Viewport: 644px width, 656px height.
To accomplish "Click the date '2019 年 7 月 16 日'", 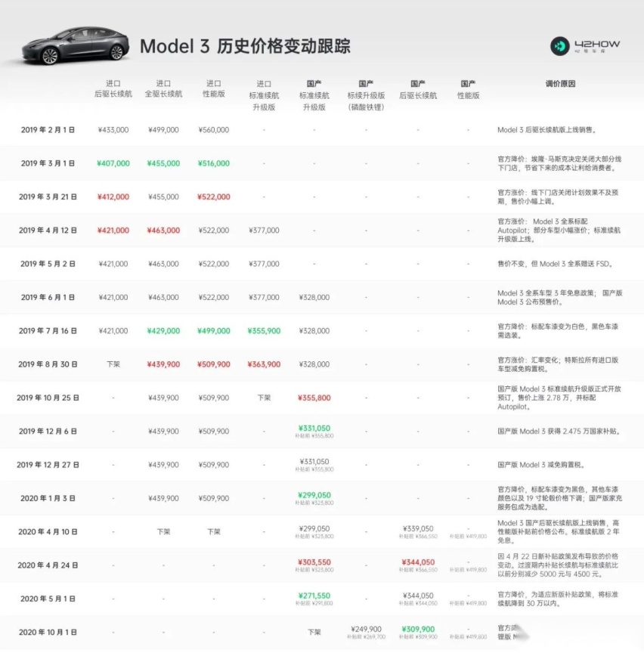I will [x=48, y=330].
